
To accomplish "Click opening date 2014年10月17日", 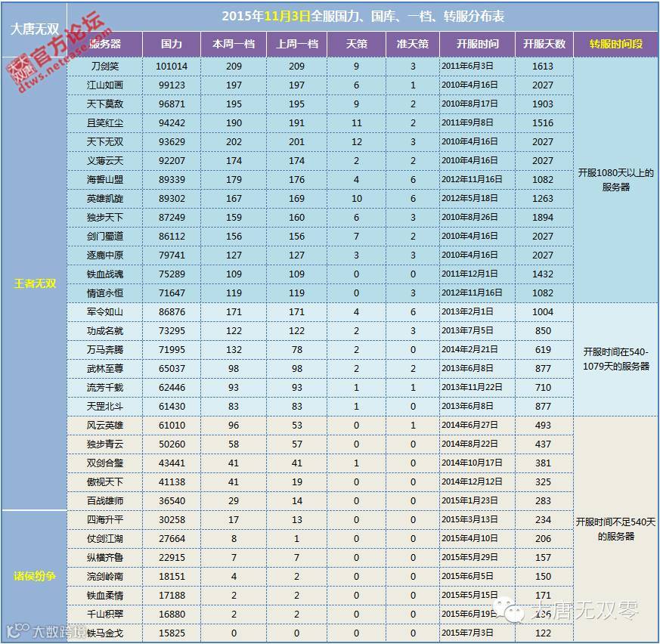I will click(472, 463).
